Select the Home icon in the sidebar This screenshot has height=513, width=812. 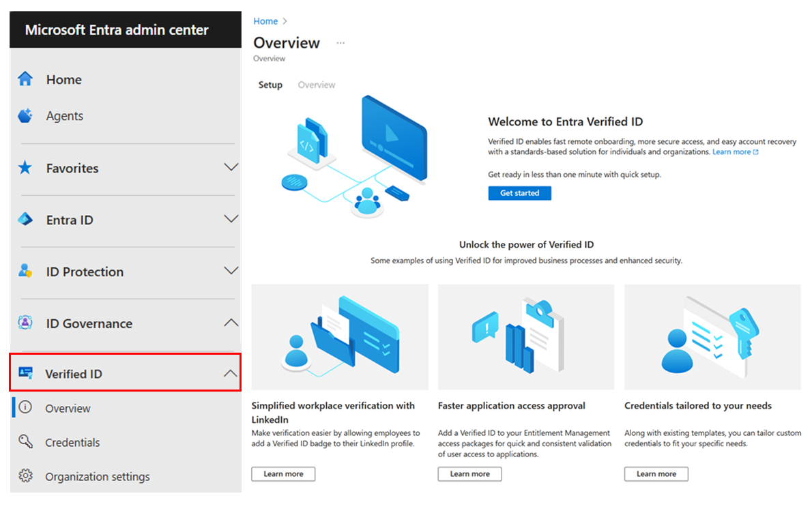pos(25,79)
